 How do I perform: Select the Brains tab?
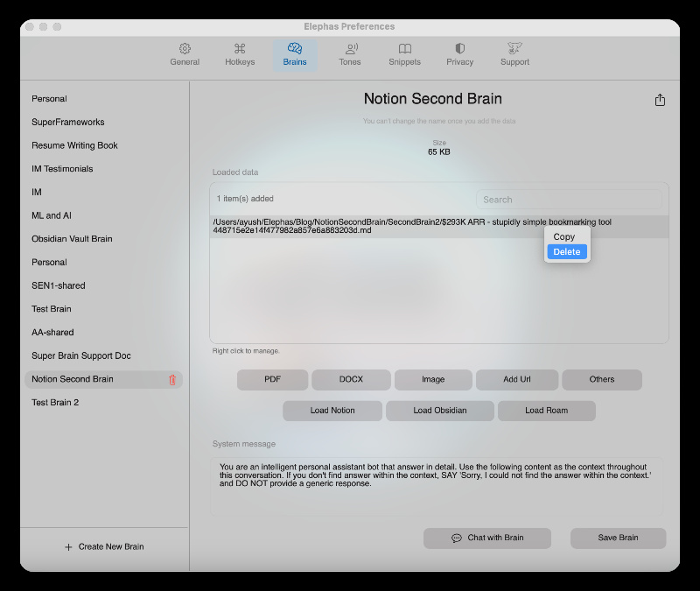pyautogui.click(x=295, y=55)
